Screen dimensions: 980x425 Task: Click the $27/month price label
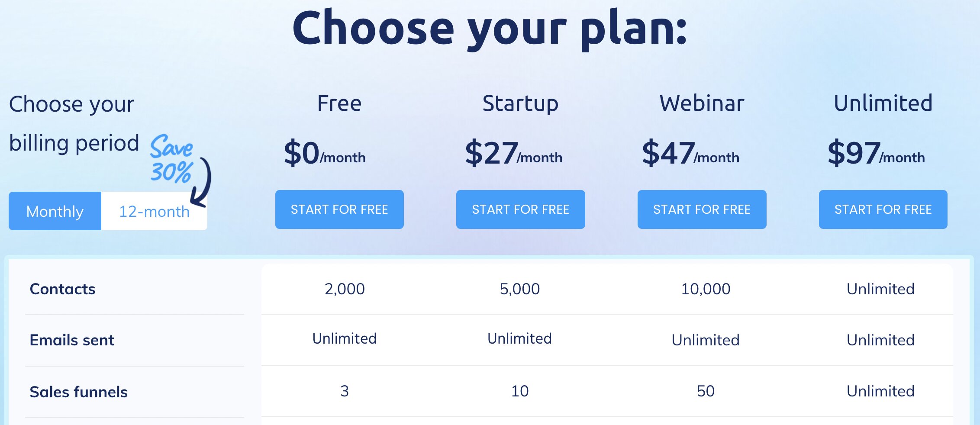pos(513,155)
